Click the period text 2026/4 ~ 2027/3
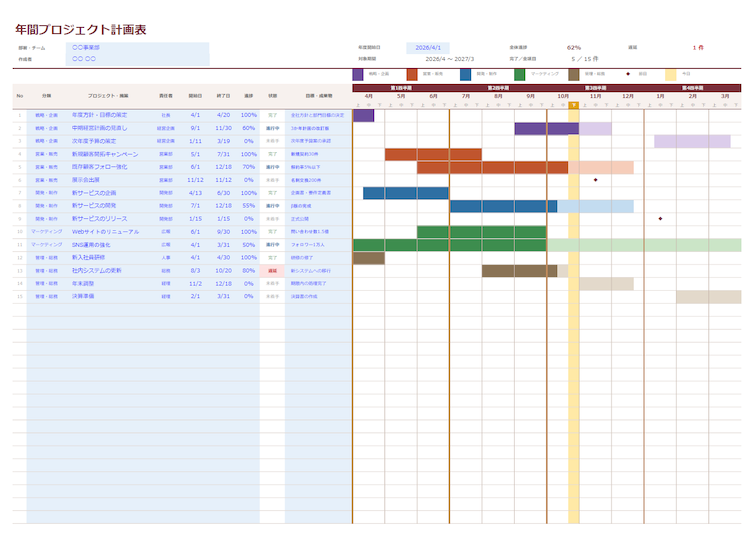The width and height of the screenshot is (754, 533). pyautogui.click(x=450, y=59)
